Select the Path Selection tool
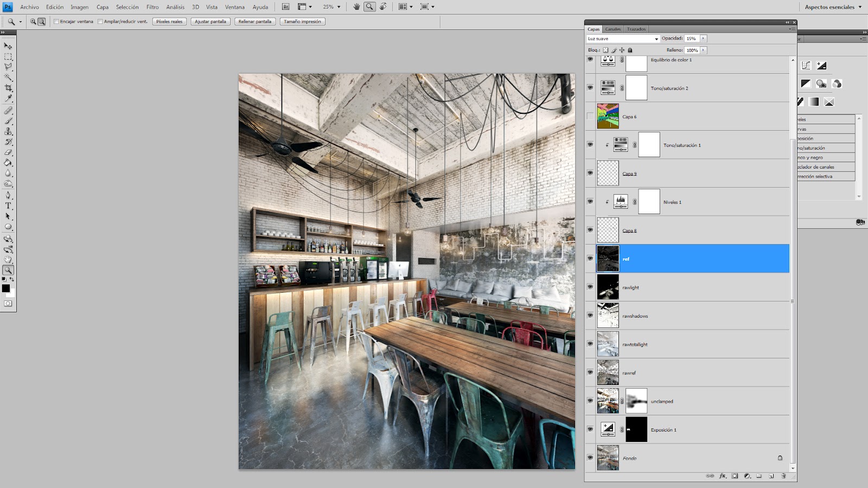Screen dimensions: 868x488 click(8, 216)
